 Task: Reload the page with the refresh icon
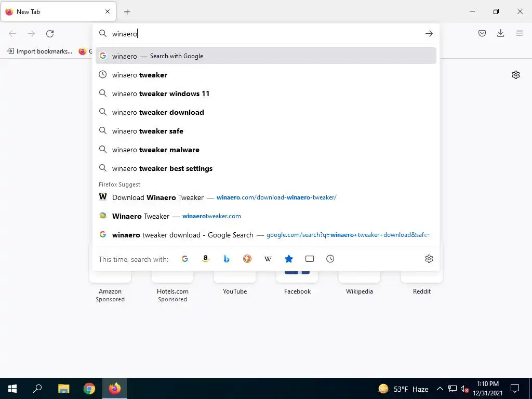click(x=50, y=34)
